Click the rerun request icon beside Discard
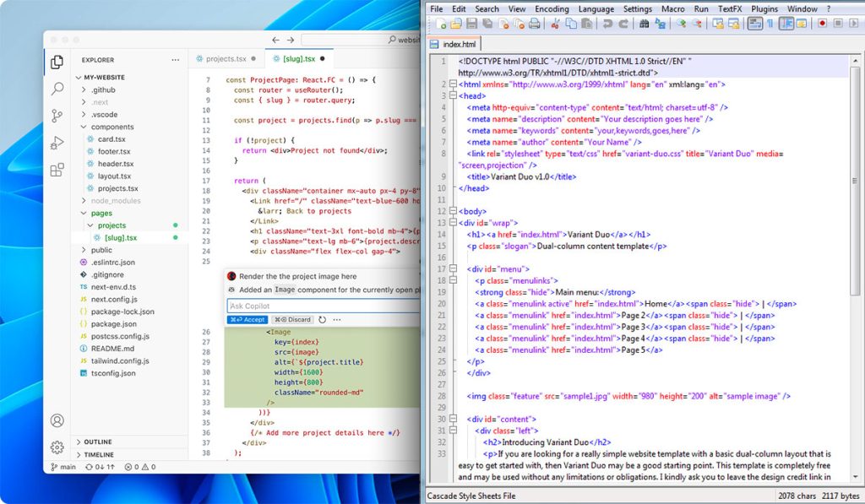 point(322,319)
